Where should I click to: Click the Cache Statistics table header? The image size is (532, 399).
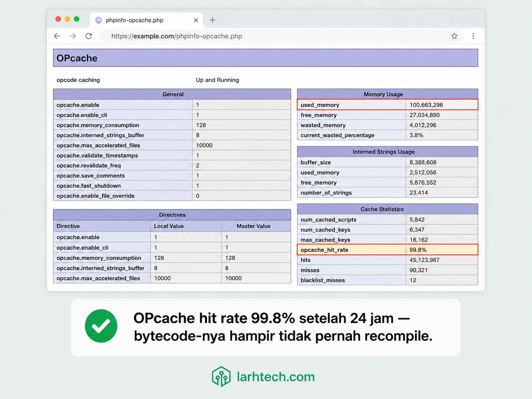[388, 209]
